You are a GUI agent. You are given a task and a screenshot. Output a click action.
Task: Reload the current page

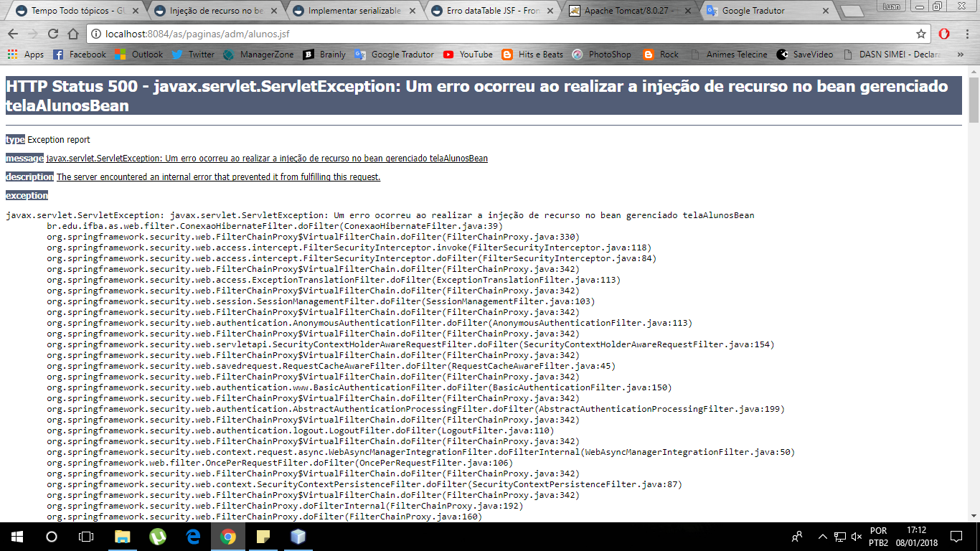point(53,34)
